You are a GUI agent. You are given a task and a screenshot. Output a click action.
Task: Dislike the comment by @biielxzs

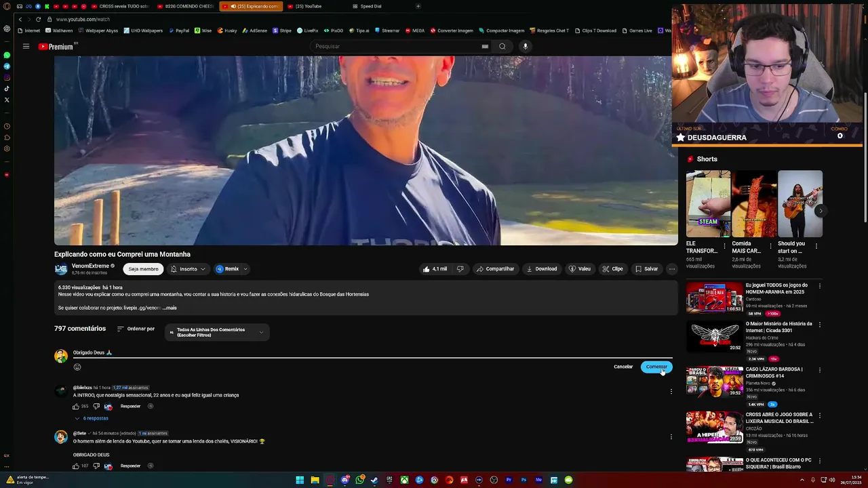click(x=96, y=406)
